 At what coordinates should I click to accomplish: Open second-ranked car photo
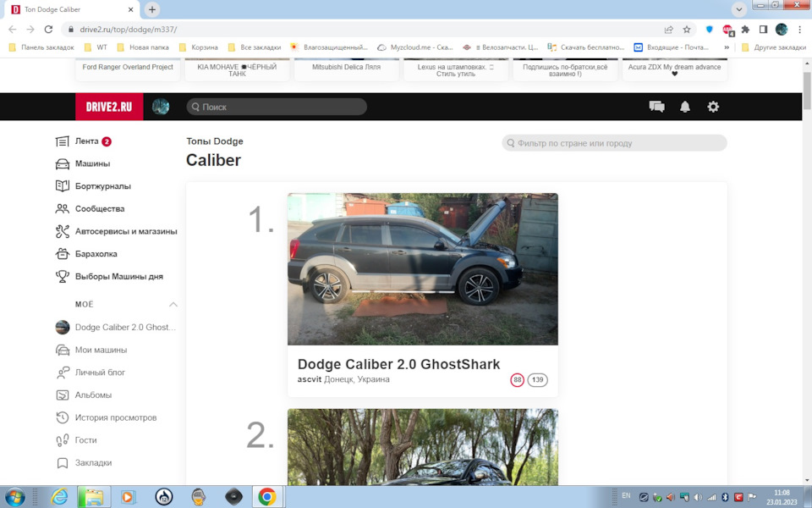pyautogui.click(x=423, y=447)
